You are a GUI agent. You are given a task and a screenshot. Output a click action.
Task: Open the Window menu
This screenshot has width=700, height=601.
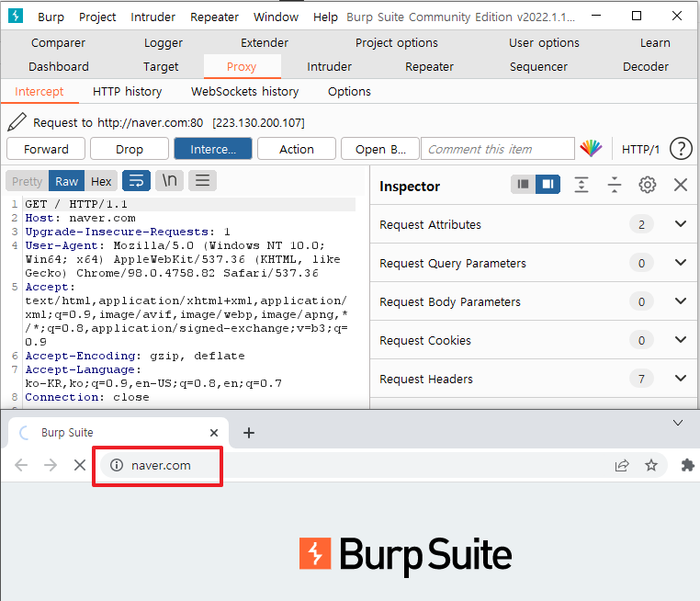pyautogui.click(x=276, y=17)
